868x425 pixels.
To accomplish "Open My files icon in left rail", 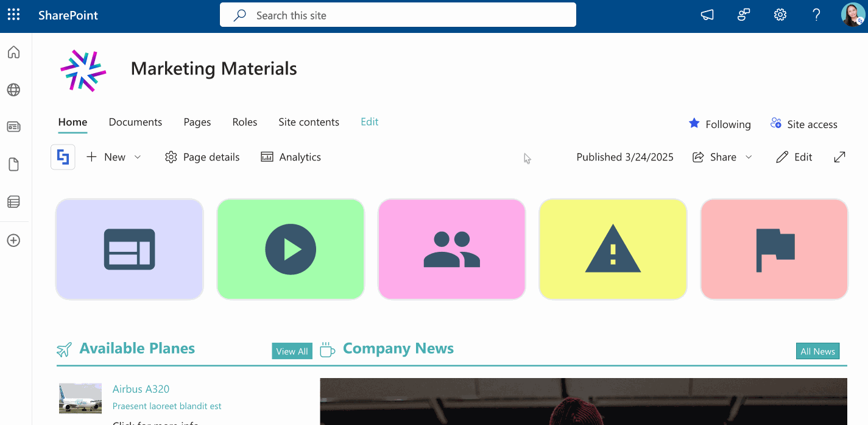I will [x=13, y=165].
